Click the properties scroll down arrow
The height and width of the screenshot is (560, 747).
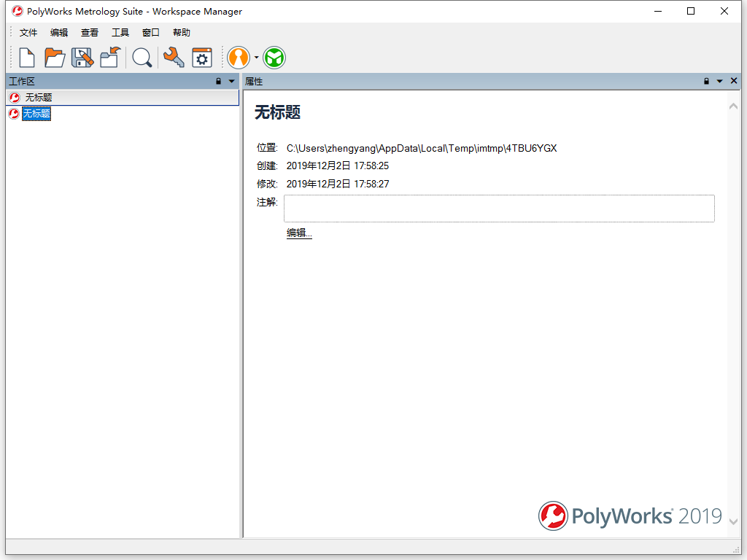733,521
